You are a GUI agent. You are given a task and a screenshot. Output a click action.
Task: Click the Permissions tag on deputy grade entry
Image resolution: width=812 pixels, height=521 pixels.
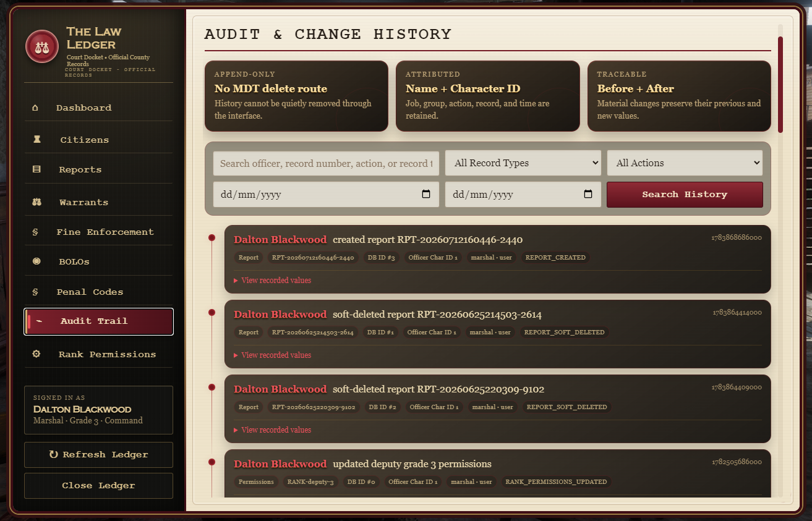pos(256,481)
